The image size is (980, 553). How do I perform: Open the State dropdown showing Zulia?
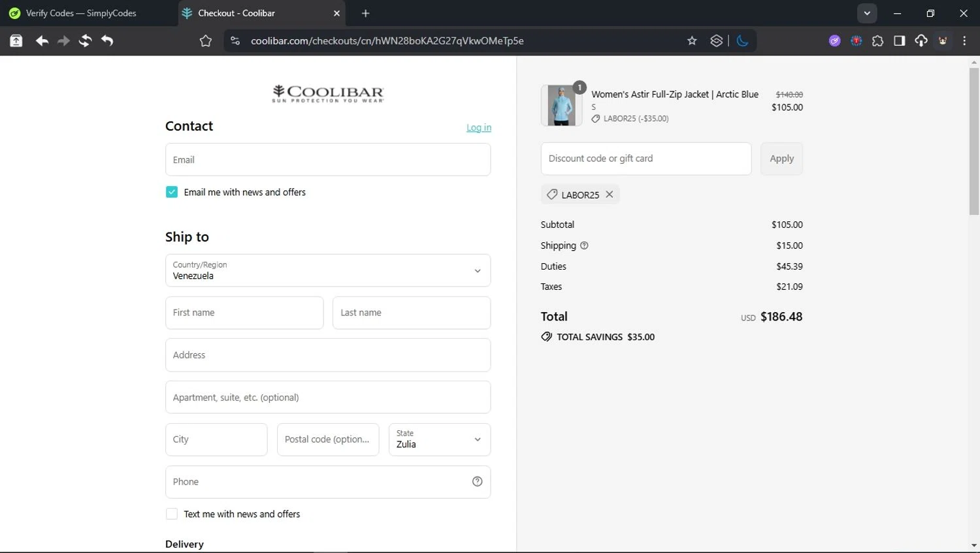[x=440, y=439]
